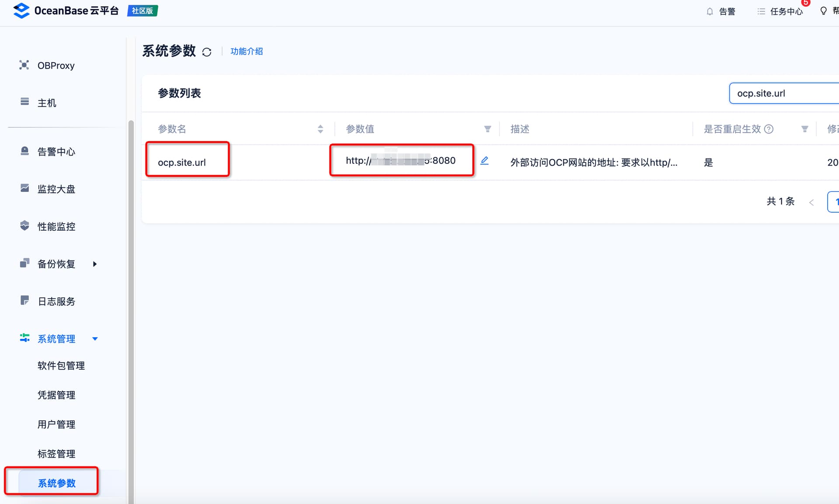Expand the 备份恢复 submenu
The image size is (839, 504).
[x=95, y=264]
